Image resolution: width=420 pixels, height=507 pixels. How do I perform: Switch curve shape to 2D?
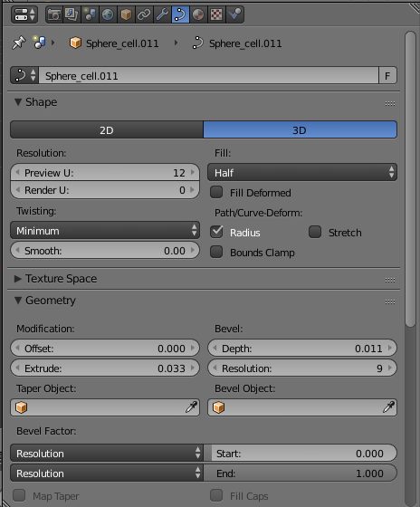107,130
